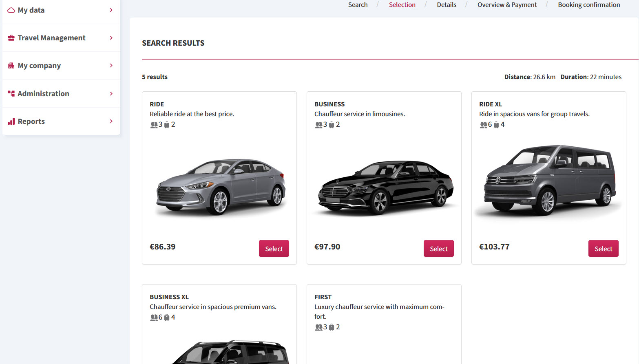Expand the Travel Management chevron arrow

[111, 38]
